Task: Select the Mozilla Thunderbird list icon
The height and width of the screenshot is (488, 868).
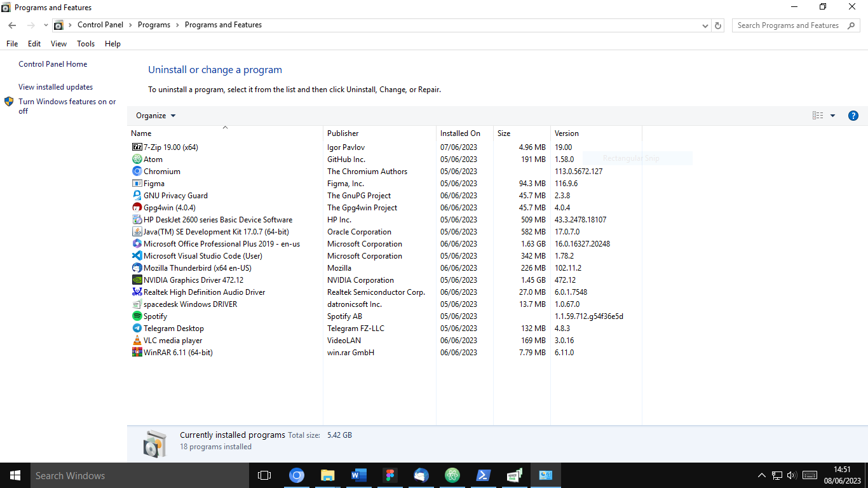Action: [137, 268]
